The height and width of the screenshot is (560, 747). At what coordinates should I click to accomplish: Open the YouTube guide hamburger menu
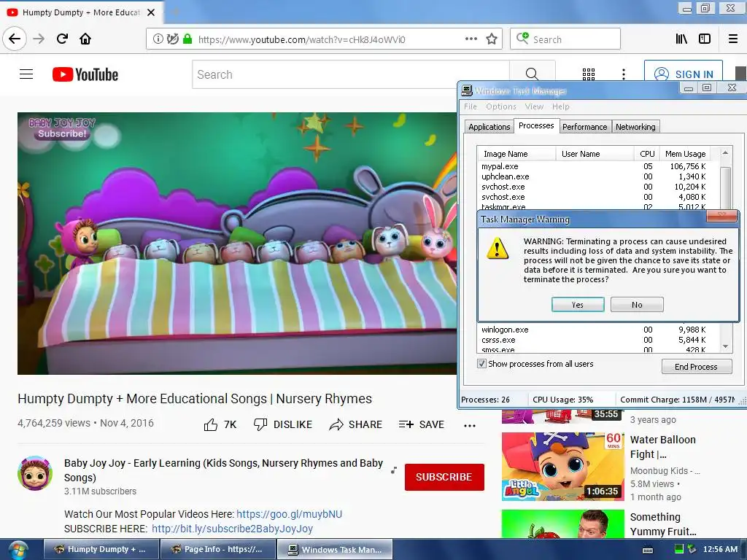click(x=26, y=74)
